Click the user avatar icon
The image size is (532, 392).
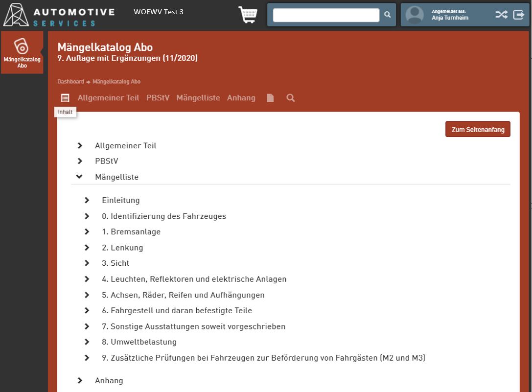coord(415,15)
